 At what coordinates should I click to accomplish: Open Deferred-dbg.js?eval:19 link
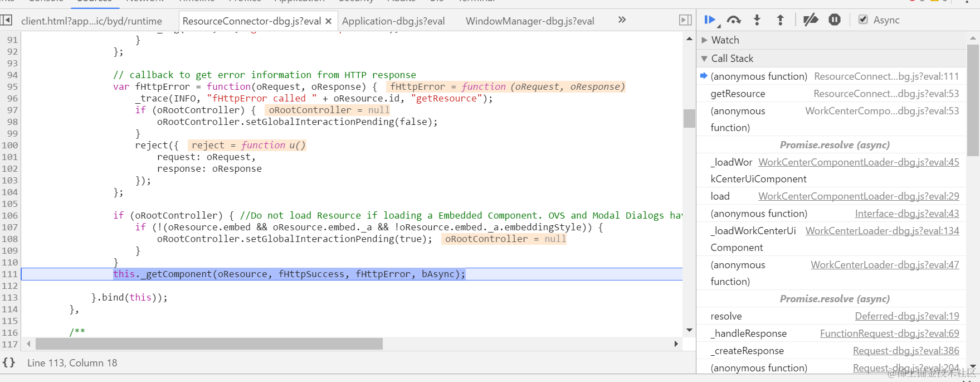click(x=907, y=316)
